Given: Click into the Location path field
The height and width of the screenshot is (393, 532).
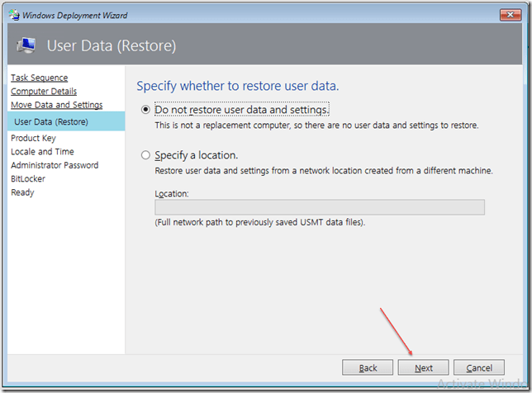Looking at the screenshot, I should tap(319, 207).
